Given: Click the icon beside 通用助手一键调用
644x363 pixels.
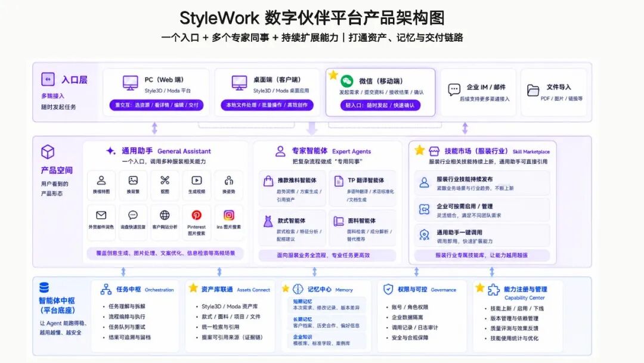Looking at the screenshot, I should click(x=425, y=235).
